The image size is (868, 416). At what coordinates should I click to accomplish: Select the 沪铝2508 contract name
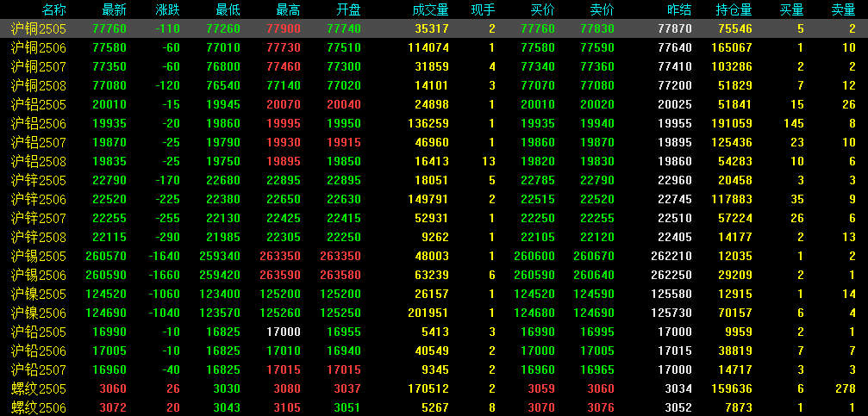coord(38,162)
